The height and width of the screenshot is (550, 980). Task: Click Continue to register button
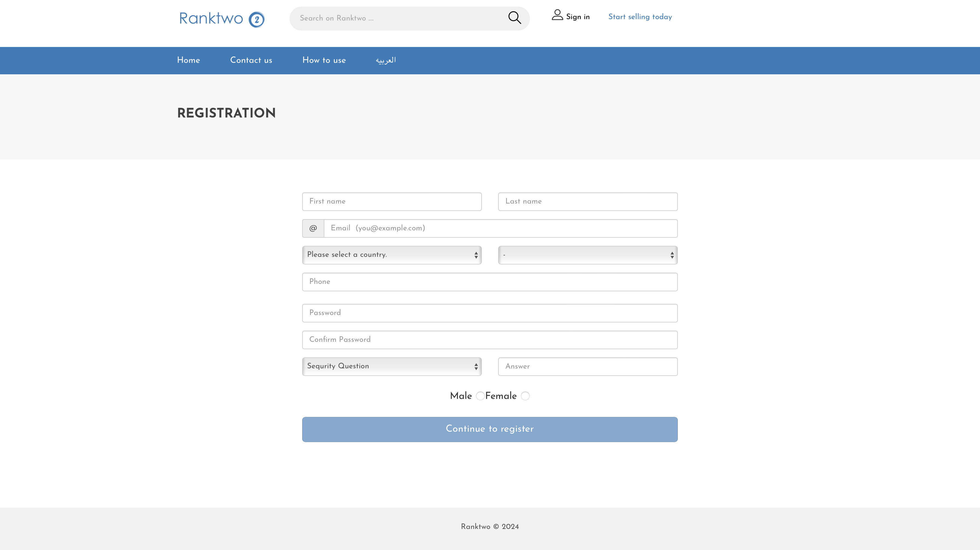click(x=490, y=430)
